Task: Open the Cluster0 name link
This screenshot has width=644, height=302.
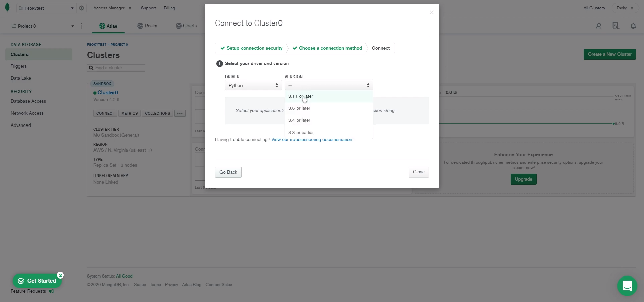Action: click(108, 93)
